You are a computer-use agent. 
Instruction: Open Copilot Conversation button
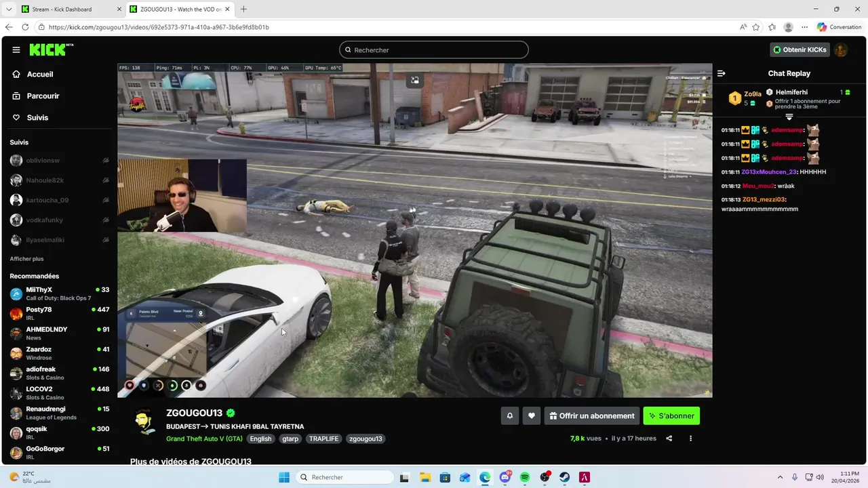pyautogui.click(x=839, y=27)
